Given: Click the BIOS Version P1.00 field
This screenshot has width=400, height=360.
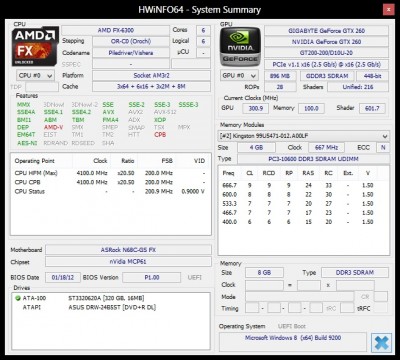Looking at the screenshot, I should coord(152,277).
